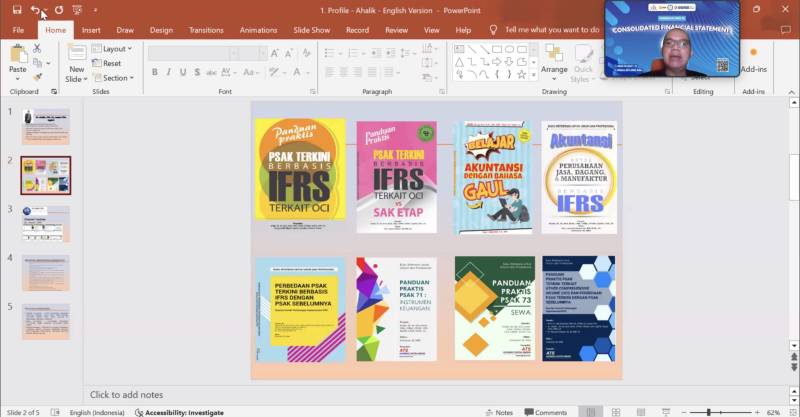Fit slide to current window
The width and height of the screenshot is (800, 417).
pos(787,412)
